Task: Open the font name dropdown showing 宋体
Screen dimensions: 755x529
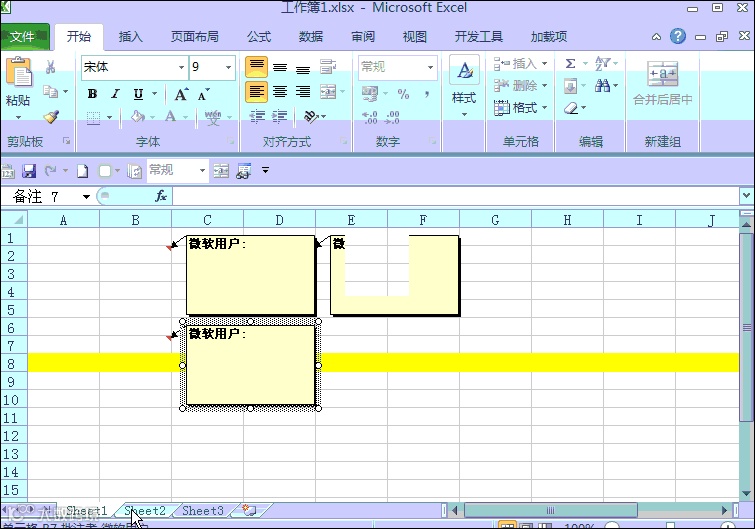Action: (181, 67)
